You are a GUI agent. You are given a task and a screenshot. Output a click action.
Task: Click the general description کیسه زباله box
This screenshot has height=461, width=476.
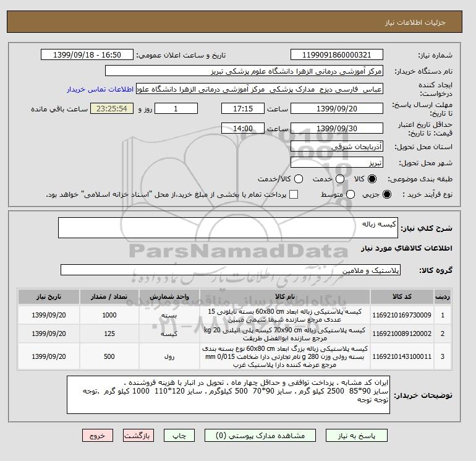coord(228,228)
